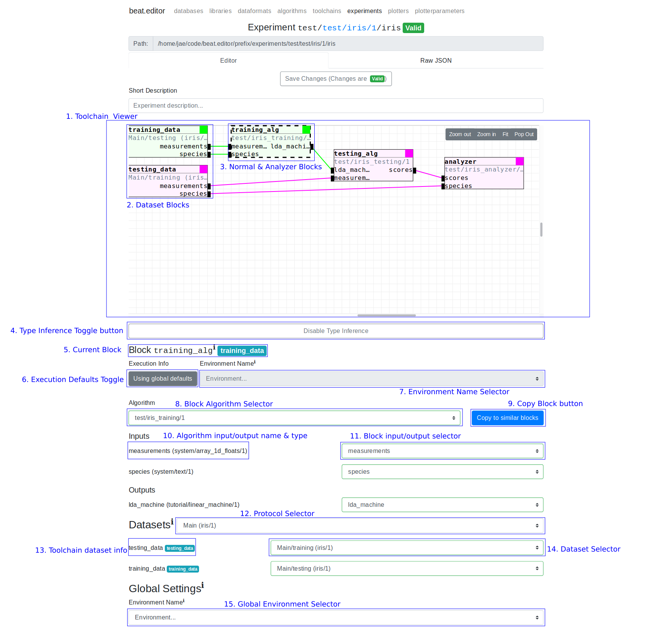Open the Algorithm test/iris_training/1 dropdown
The image size is (672, 631).
click(294, 418)
